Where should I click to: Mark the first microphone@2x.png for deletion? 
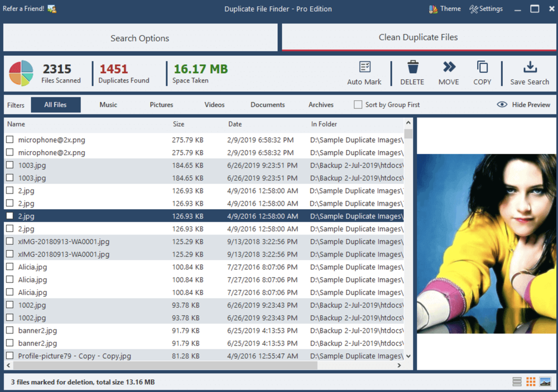pos(9,139)
